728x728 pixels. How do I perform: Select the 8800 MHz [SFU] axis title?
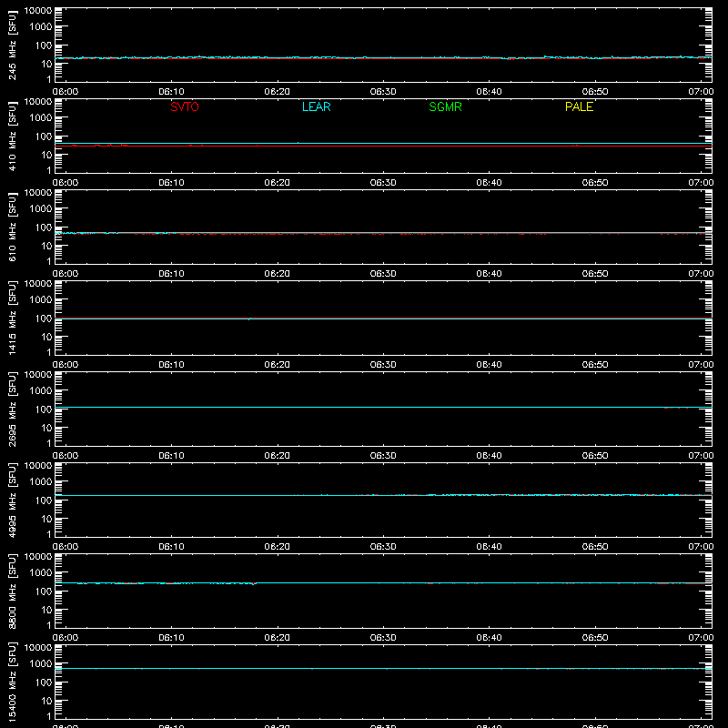(13, 591)
